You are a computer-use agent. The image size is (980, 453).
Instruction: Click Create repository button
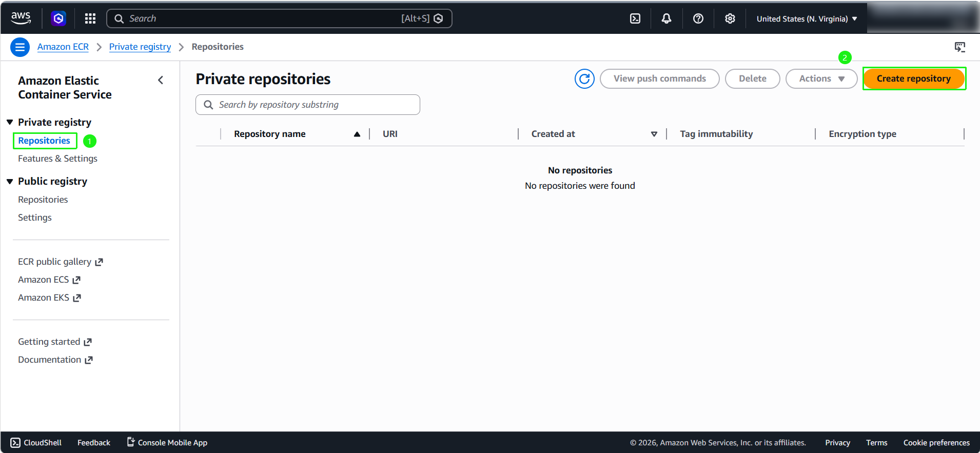click(914, 78)
